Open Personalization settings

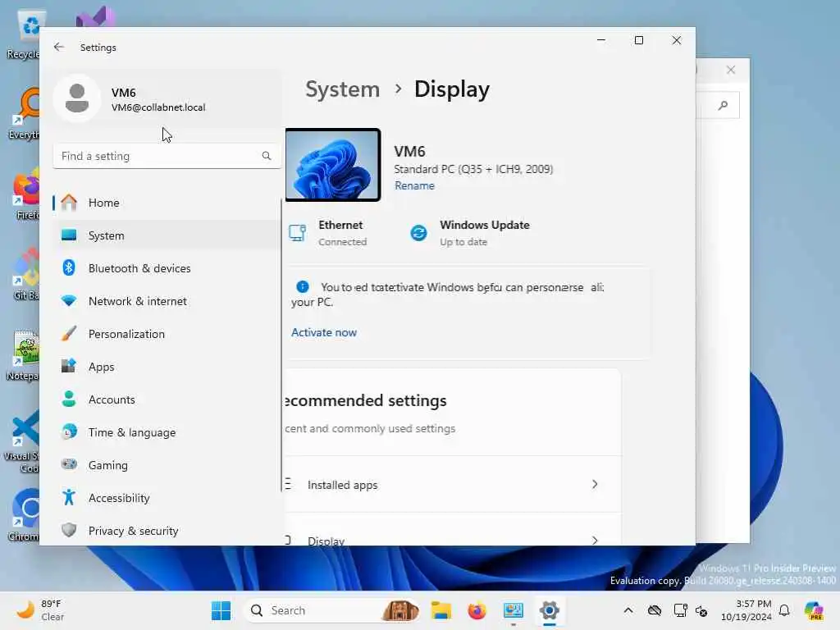tap(167, 334)
